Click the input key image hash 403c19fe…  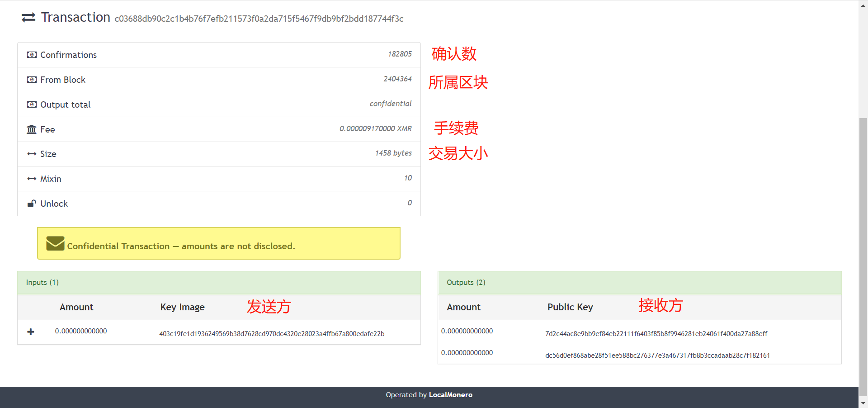[271, 334]
